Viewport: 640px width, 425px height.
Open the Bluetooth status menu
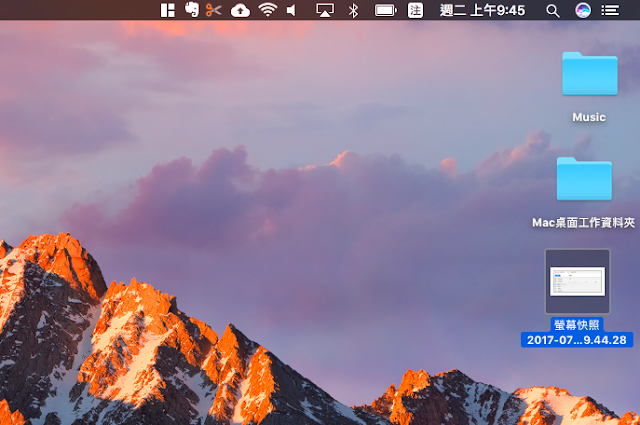353,10
